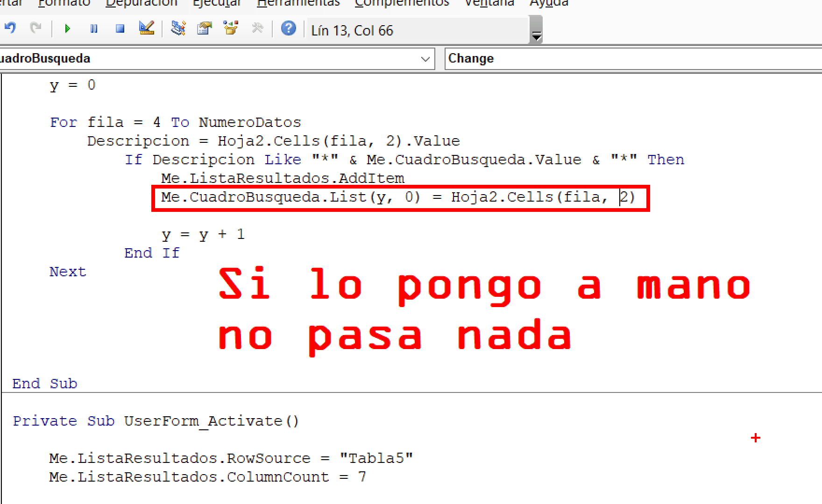Click the 'Me.CuadroBusqueda.List(y, 0)' code line
This screenshot has width=822, height=504.
tap(398, 197)
